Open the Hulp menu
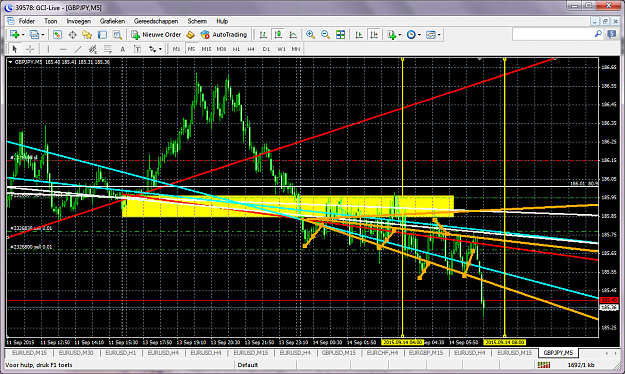This screenshot has height=374, width=625. pos(222,21)
